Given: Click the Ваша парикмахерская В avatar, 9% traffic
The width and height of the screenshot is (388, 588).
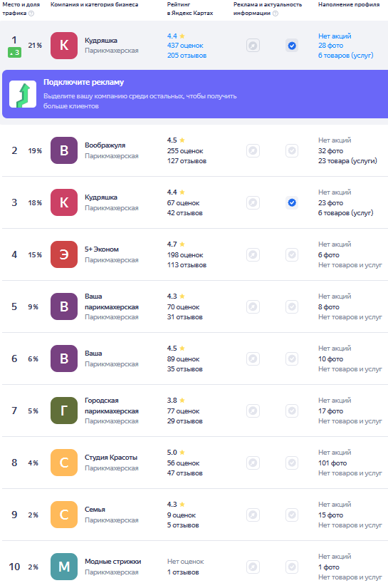Looking at the screenshot, I should 64,306.
